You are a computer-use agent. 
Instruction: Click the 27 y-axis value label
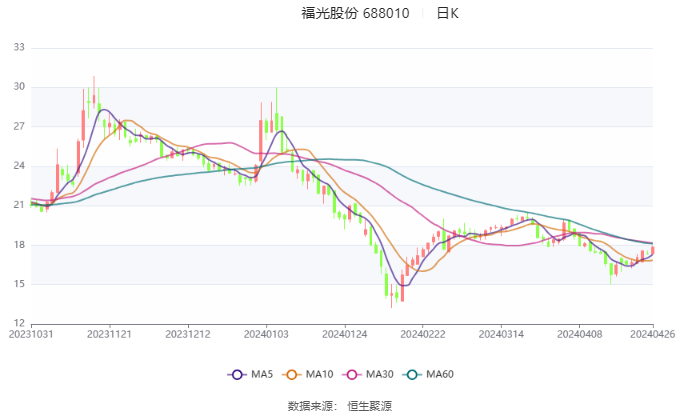[19, 126]
